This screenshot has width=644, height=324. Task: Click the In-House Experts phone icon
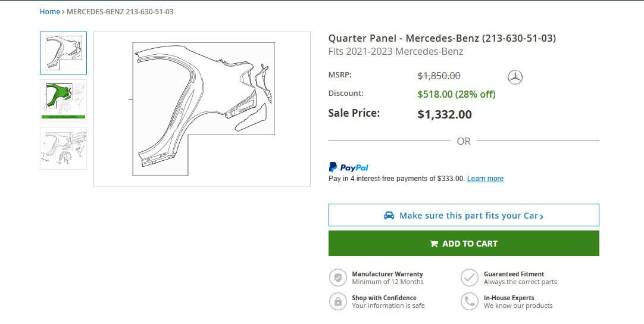[470, 301]
